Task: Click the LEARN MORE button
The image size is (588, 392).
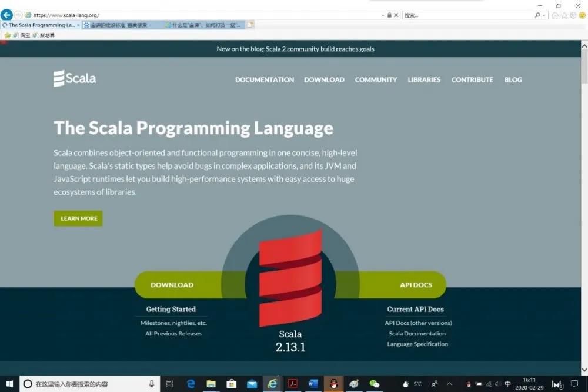Action: tap(78, 218)
